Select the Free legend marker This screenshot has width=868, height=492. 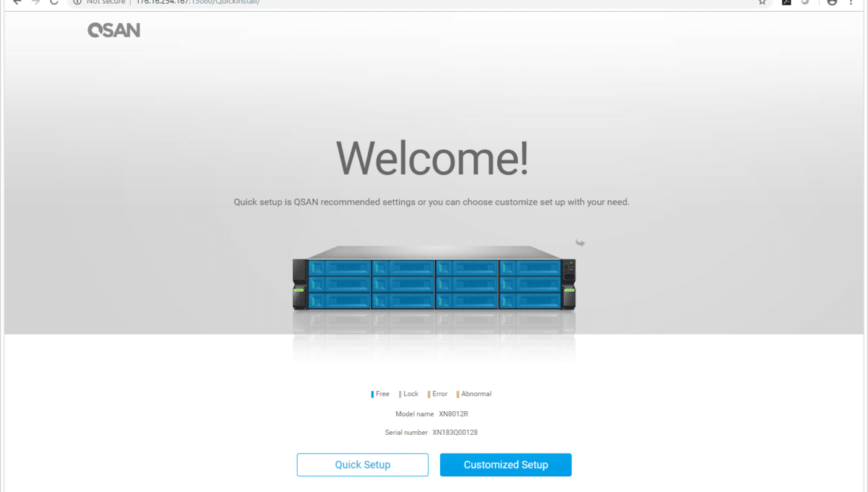[372, 394]
